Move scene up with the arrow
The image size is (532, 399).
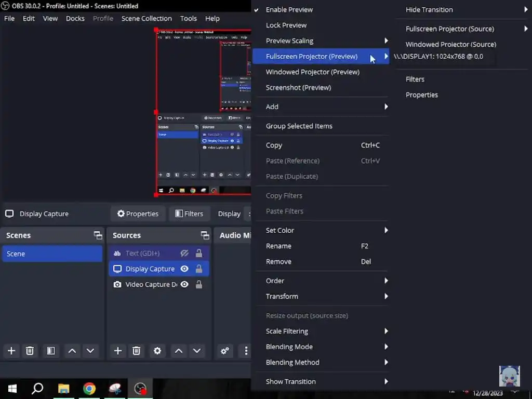pyautogui.click(x=72, y=351)
